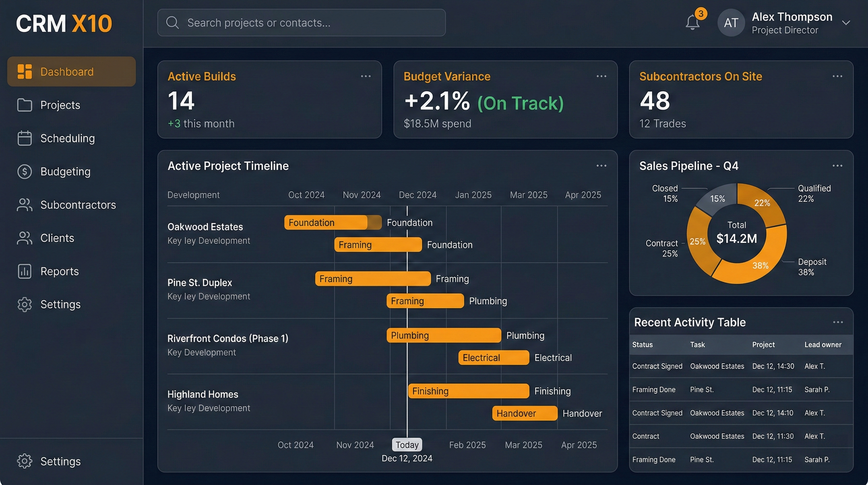Expand the Alex Thompson profile dropdown
This screenshot has width=868, height=485.
click(x=847, y=23)
